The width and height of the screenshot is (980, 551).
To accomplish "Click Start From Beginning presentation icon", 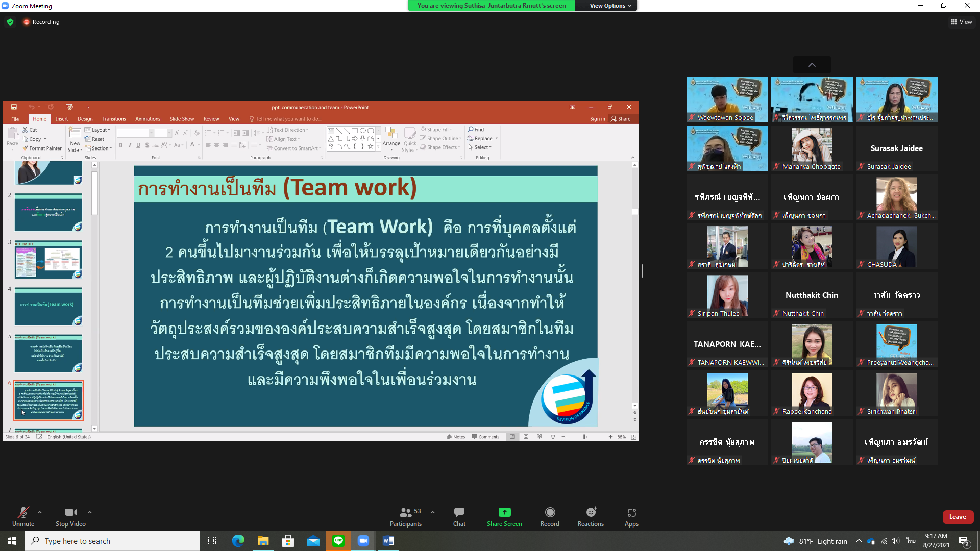I will tap(69, 107).
